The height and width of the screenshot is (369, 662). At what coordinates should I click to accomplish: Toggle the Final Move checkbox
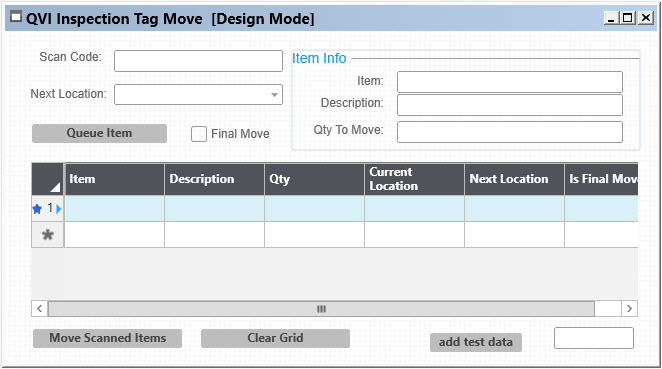[x=199, y=134]
